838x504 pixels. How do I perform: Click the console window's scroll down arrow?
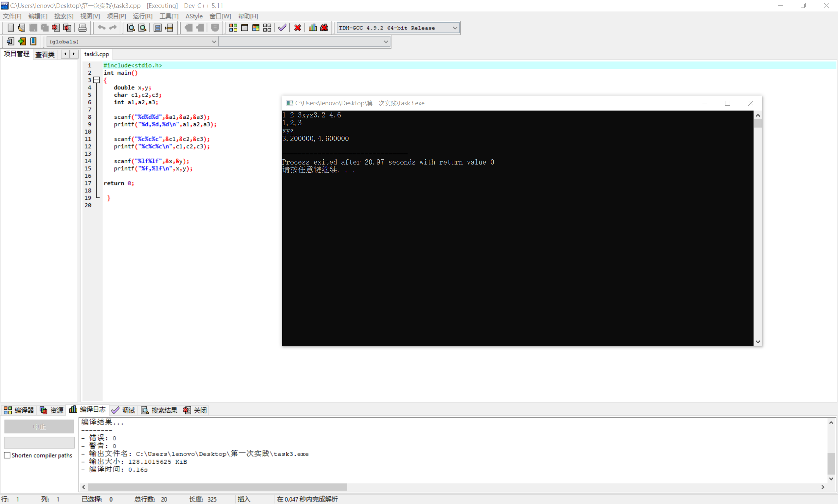click(x=757, y=342)
